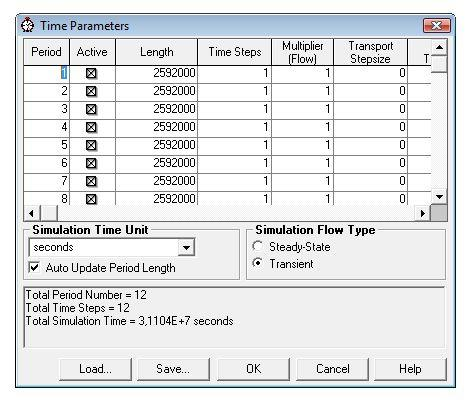Open the Simulation Time Unit dropdown
The height and width of the screenshot is (402, 473).
pyautogui.click(x=186, y=247)
